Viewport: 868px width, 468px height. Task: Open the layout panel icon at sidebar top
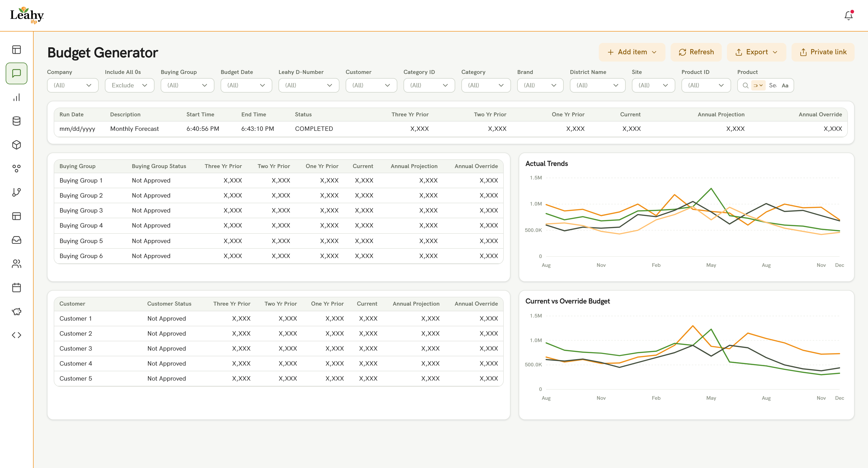click(17, 50)
